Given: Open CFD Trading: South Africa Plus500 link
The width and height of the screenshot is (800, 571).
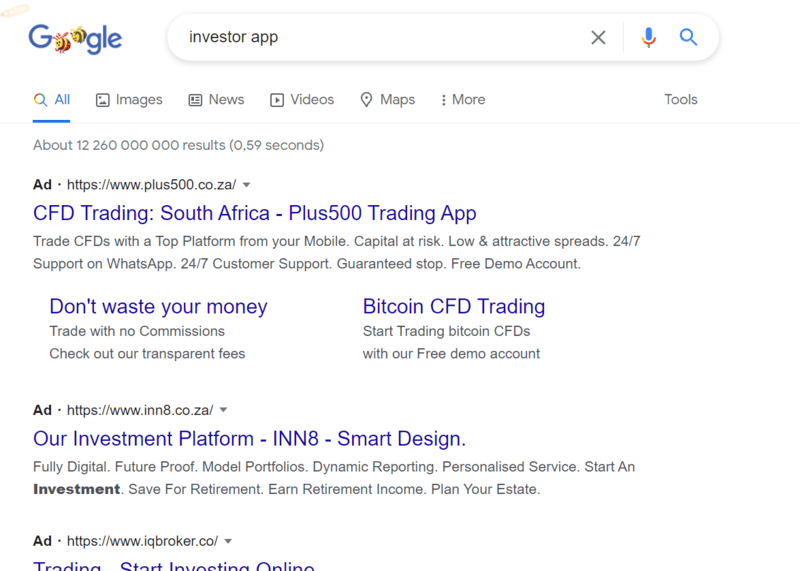Looking at the screenshot, I should (x=255, y=213).
